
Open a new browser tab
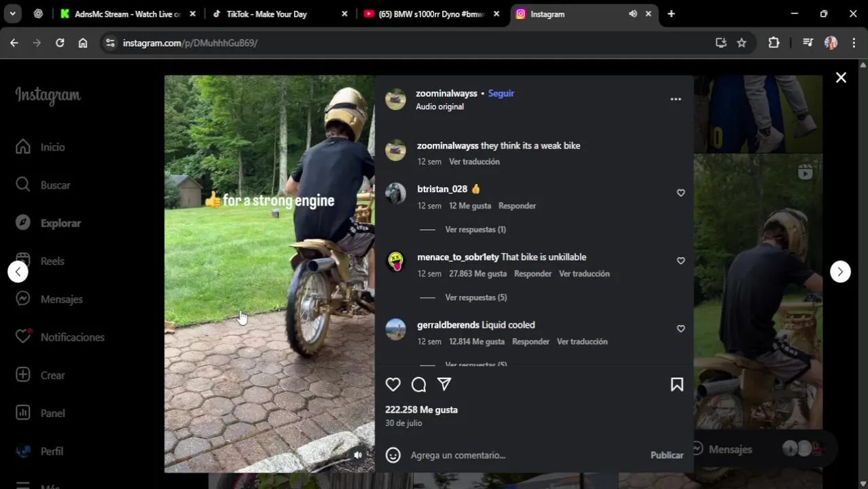pos(671,14)
